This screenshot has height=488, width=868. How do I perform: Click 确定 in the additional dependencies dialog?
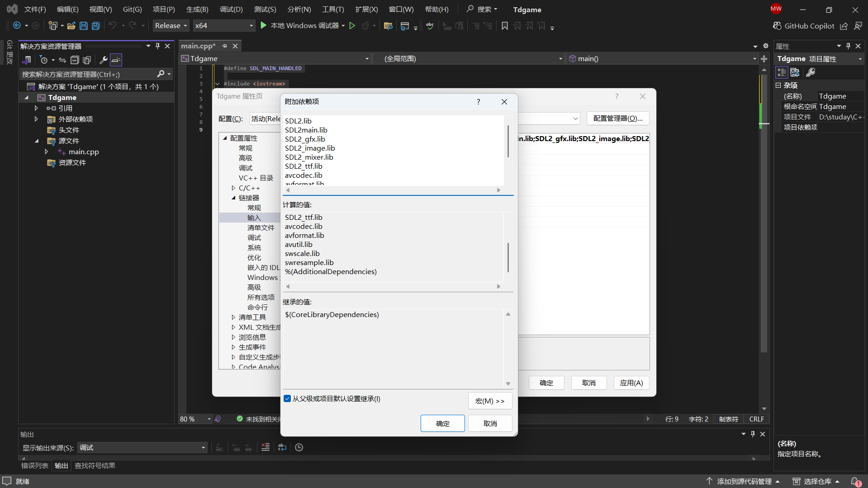pyautogui.click(x=442, y=423)
